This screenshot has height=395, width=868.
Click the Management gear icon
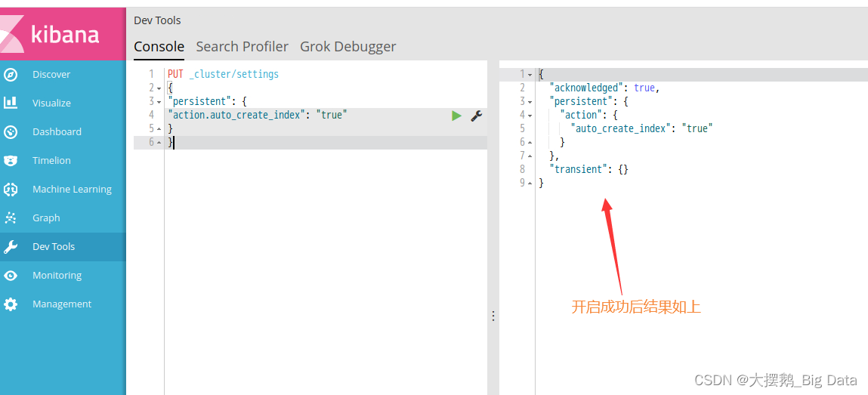pyautogui.click(x=11, y=304)
